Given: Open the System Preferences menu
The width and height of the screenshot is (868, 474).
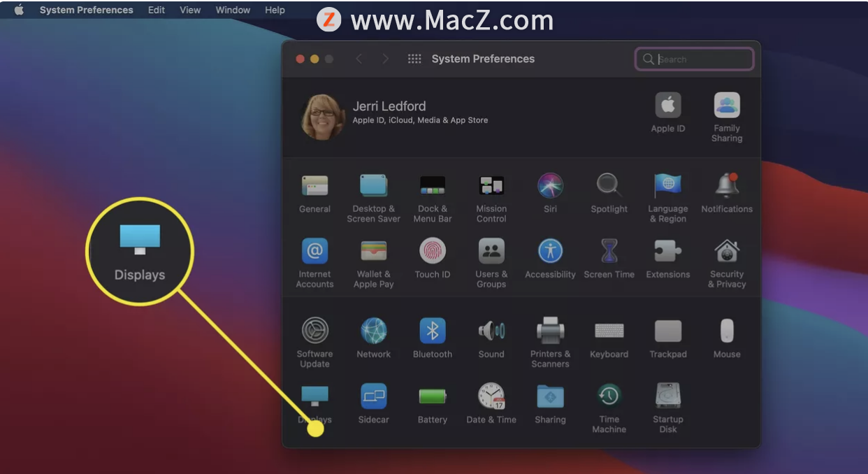Looking at the screenshot, I should click(x=87, y=10).
